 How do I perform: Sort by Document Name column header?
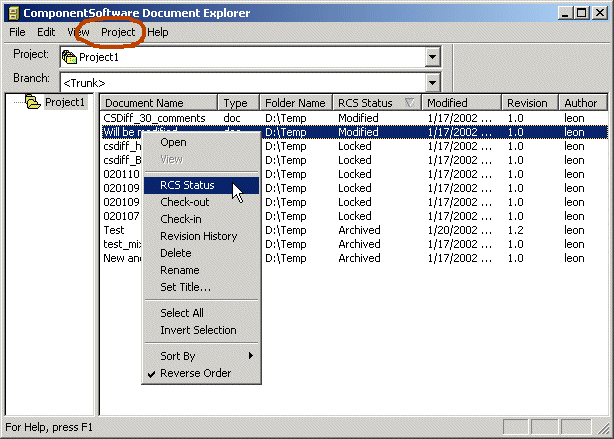click(x=159, y=103)
